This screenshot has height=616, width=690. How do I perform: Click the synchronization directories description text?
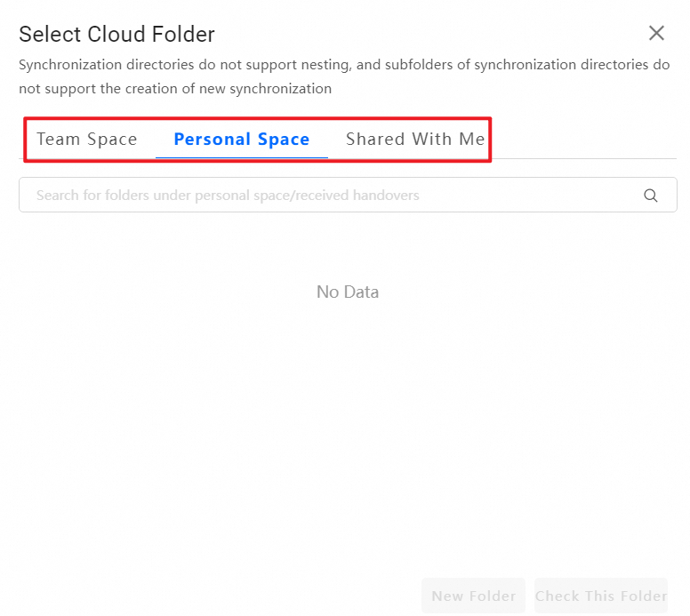click(344, 76)
